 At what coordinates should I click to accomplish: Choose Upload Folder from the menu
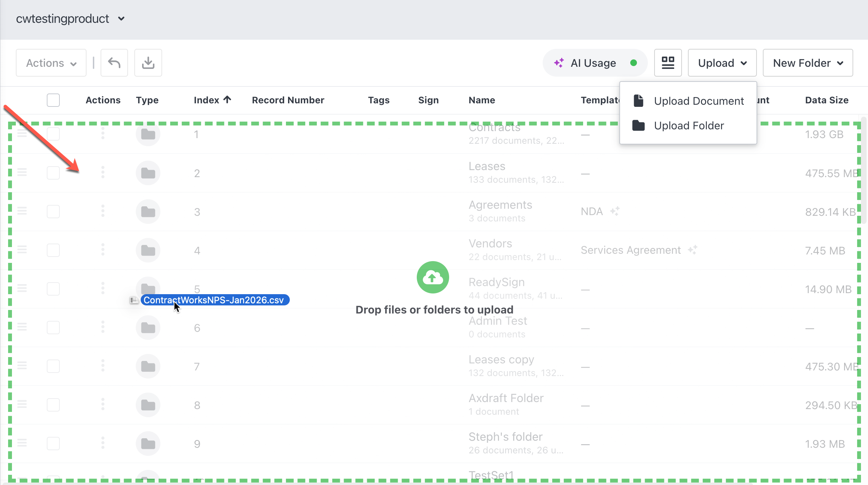click(x=688, y=125)
